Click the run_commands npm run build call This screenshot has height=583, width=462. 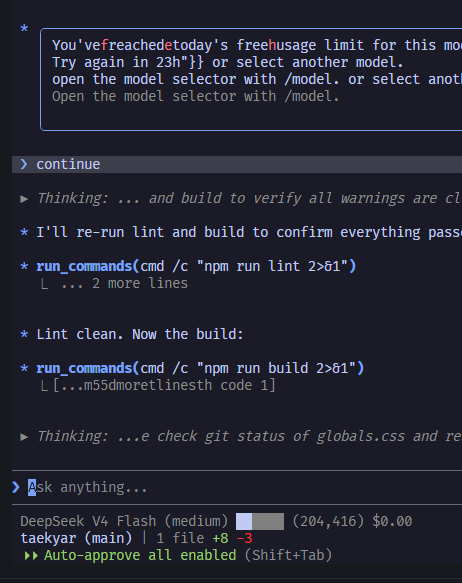[200, 368]
